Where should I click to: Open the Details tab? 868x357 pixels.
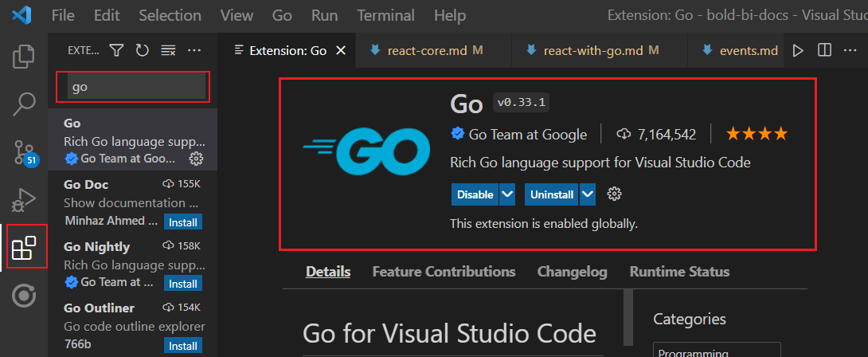click(328, 272)
